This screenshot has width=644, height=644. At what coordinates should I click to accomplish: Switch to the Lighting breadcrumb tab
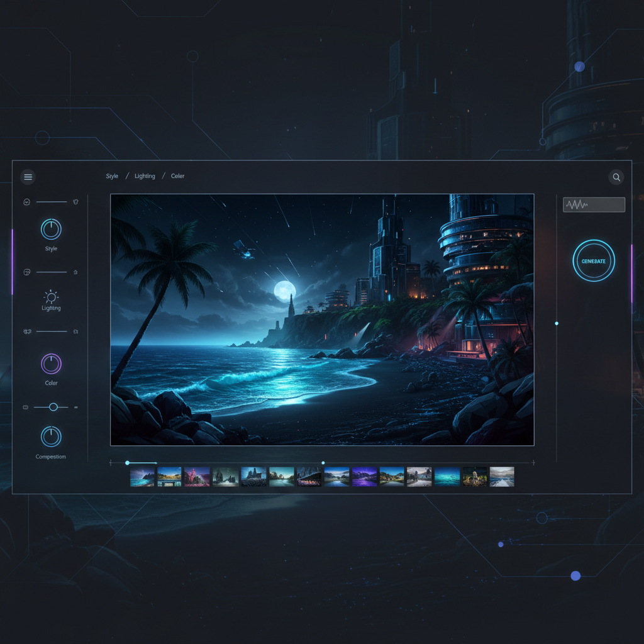coord(145,176)
